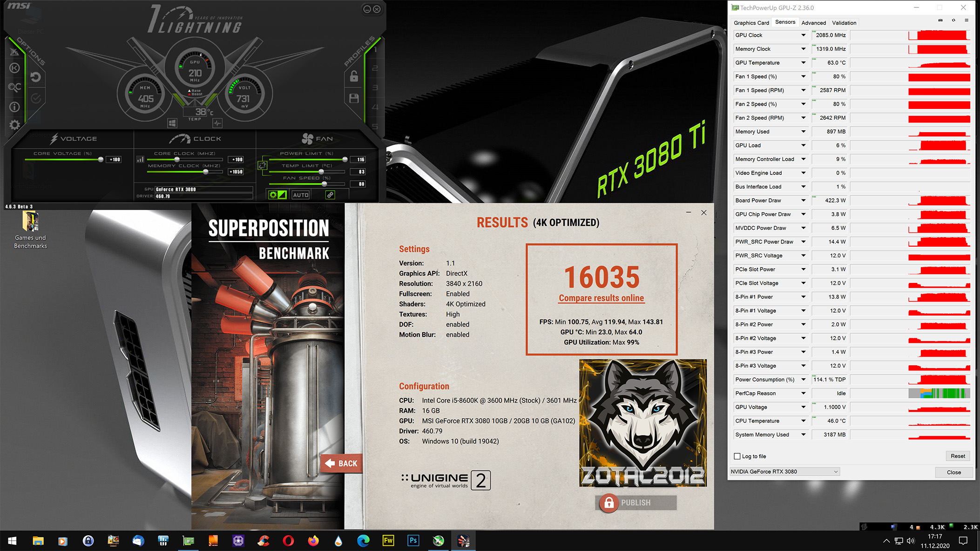Click Compare results online link
The width and height of the screenshot is (980, 551).
(601, 297)
